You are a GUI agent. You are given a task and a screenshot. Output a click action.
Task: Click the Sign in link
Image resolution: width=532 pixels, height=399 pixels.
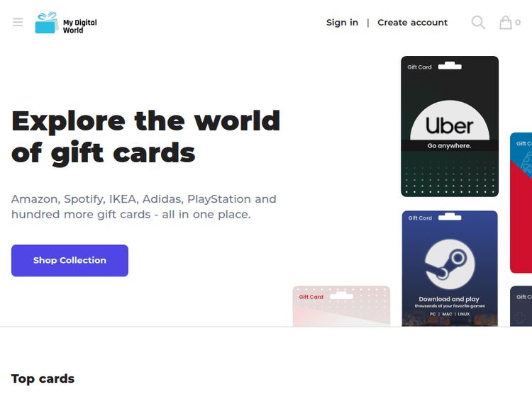(x=342, y=23)
